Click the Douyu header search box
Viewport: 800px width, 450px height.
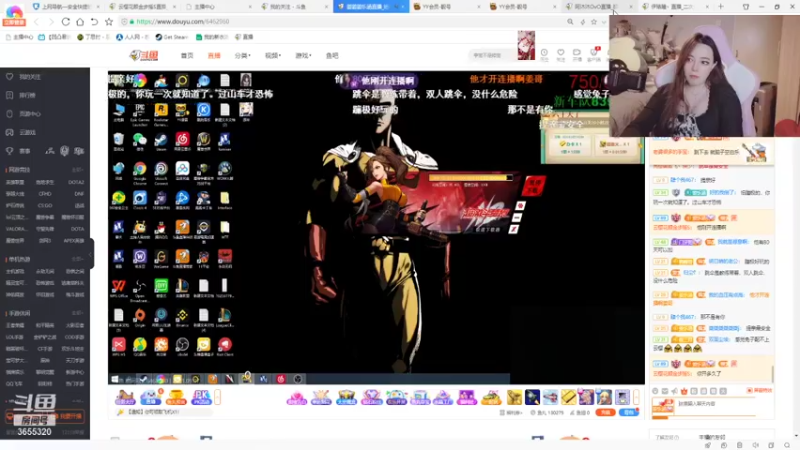tap(491, 55)
